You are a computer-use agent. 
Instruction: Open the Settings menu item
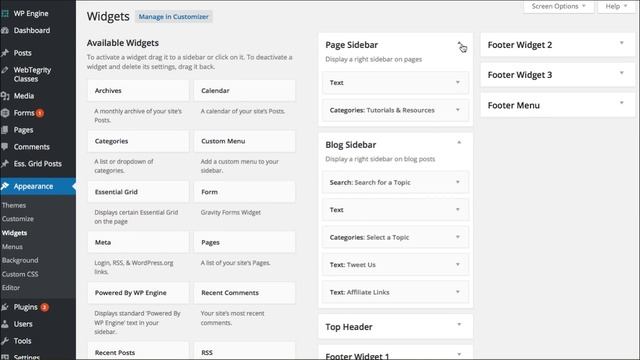pos(27,357)
